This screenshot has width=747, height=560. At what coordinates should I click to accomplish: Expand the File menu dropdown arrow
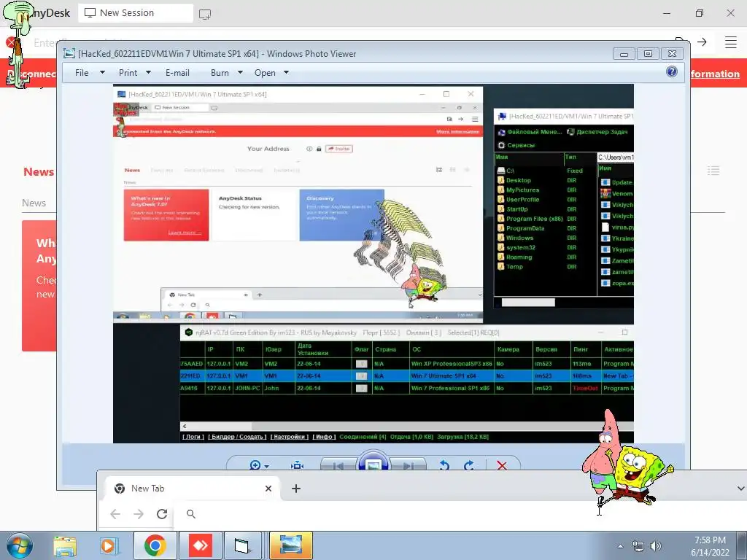tap(102, 72)
